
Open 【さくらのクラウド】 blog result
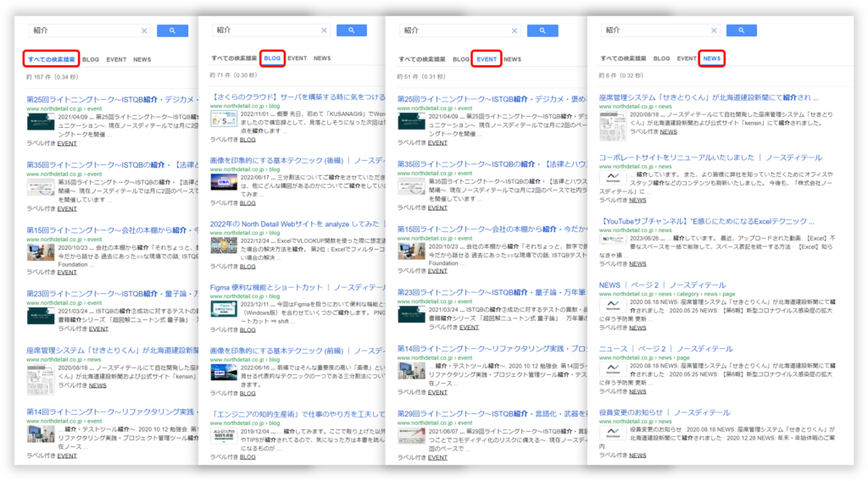click(x=298, y=97)
